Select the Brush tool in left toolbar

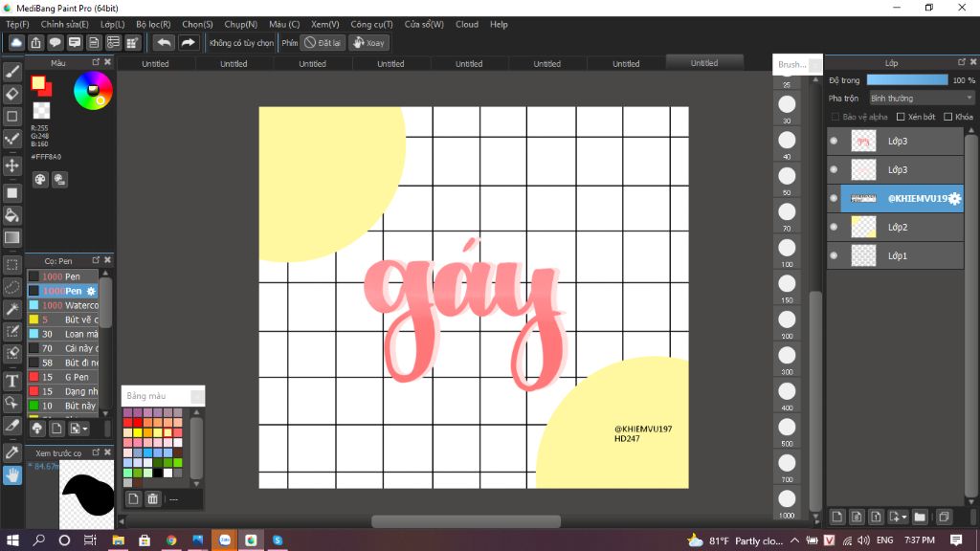(x=11, y=72)
